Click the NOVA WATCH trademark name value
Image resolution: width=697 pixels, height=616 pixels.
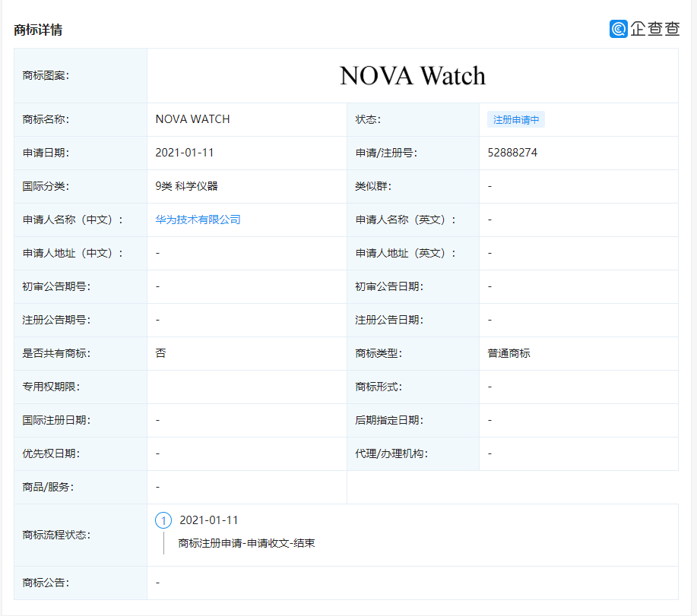(x=192, y=119)
